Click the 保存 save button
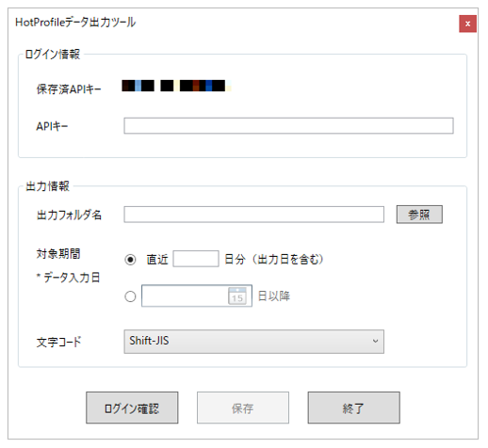The width and height of the screenshot is (488, 448). point(243,408)
